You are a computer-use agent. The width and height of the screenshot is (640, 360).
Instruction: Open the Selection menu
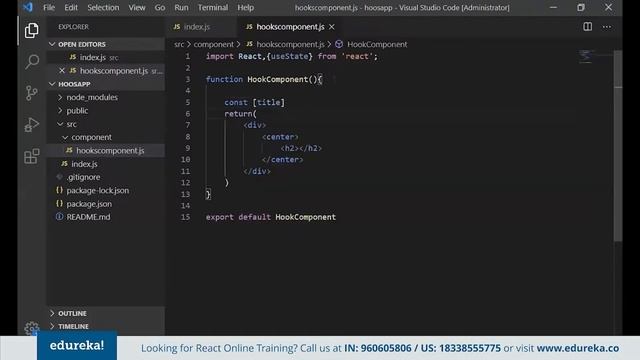click(103, 7)
